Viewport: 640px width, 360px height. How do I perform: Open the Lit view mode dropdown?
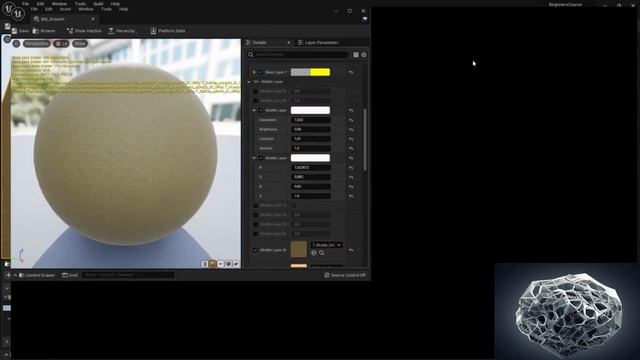pyautogui.click(x=62, y=44)
